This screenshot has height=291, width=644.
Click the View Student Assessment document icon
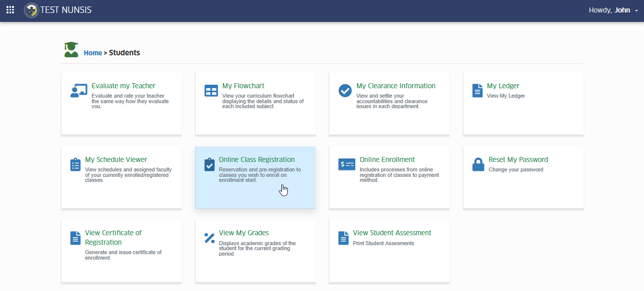click(x=343, y=238)
